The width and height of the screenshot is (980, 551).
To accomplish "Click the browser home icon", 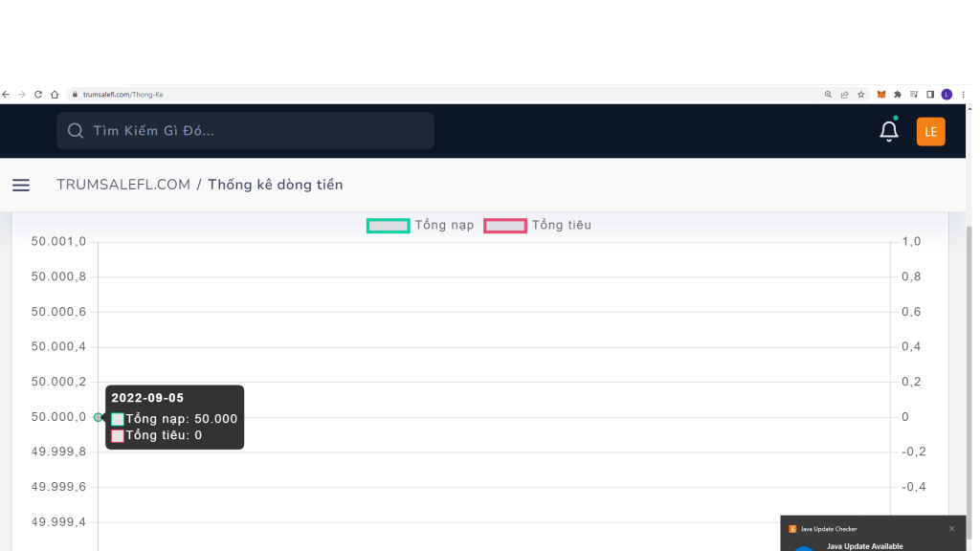I will (x=55, y=95).
